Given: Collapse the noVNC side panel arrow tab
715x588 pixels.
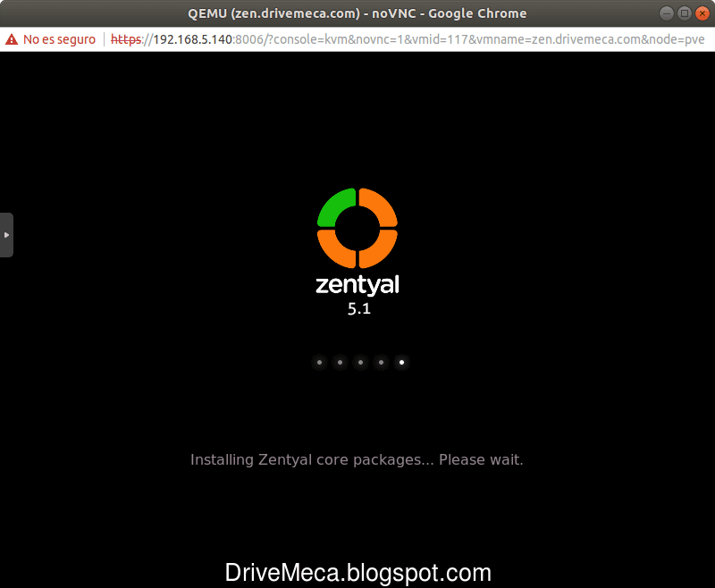Looking at the screenshot, I should (5, 234).
